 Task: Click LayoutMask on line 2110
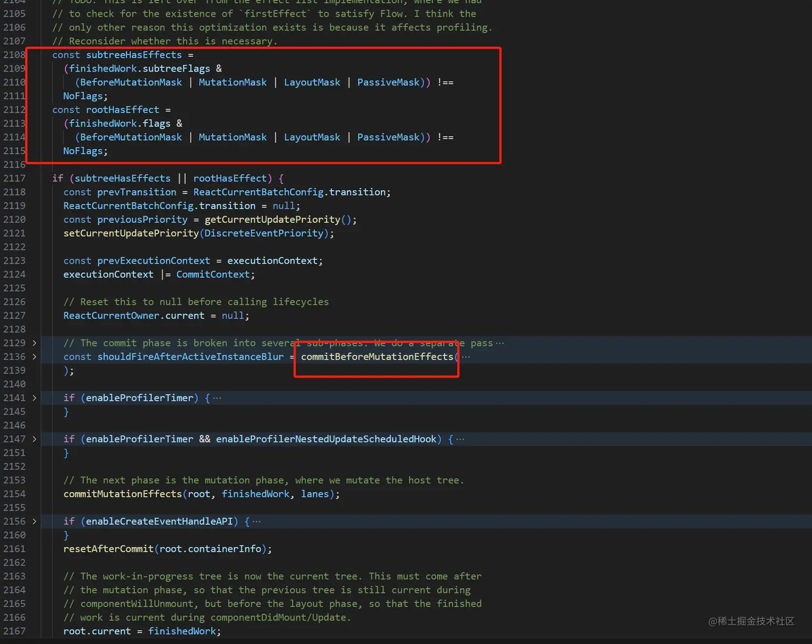(312, 82)
